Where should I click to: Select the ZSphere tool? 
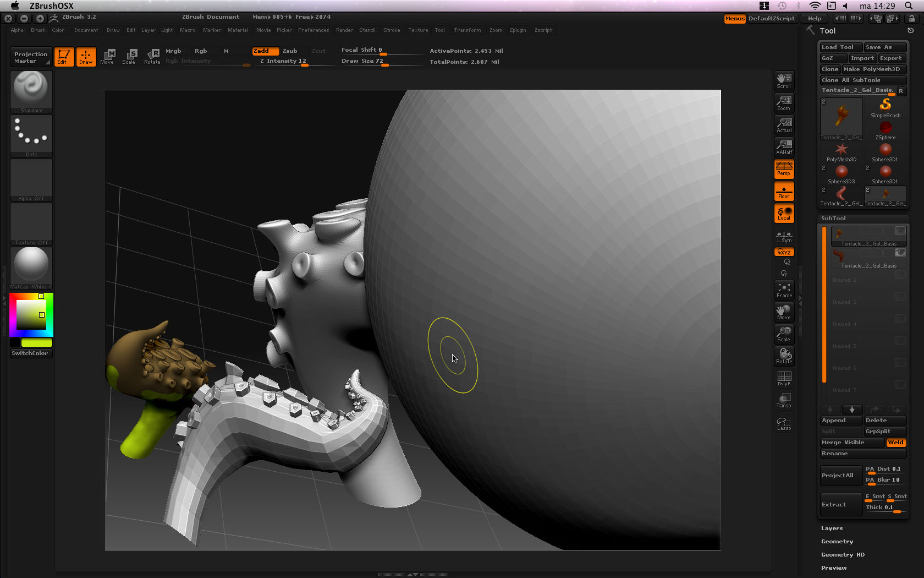point(886,130)
